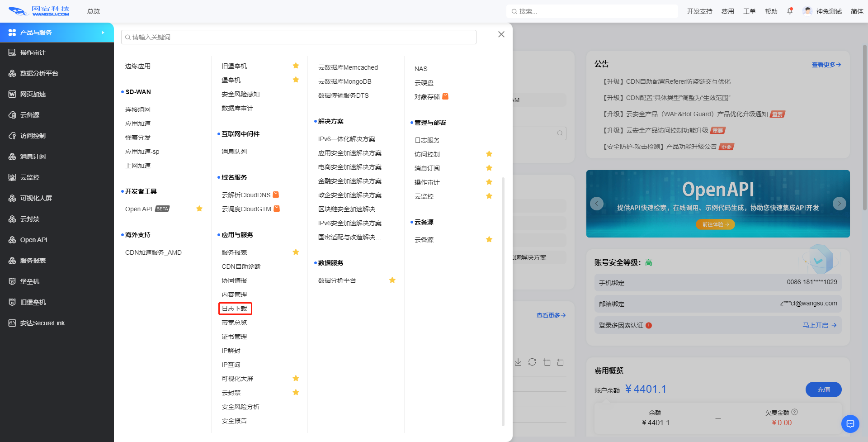868x442 pixels.
Task: Open 云备源 in the sidebar
Action: (57, 115)
